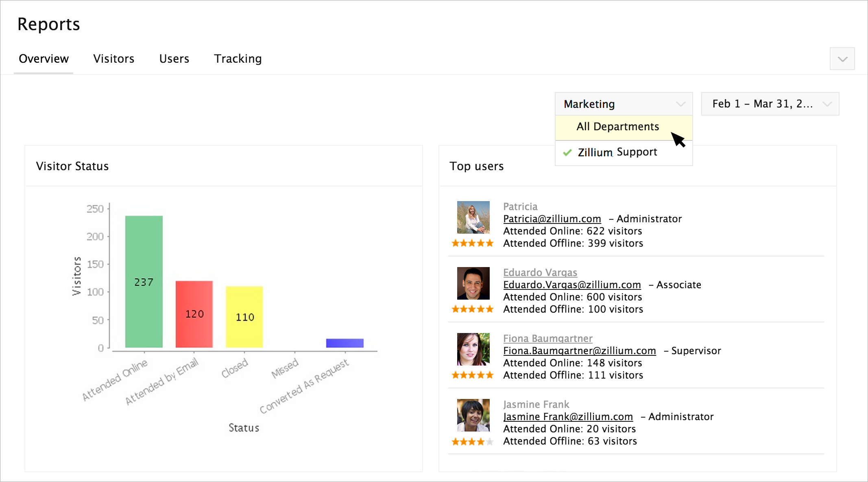Open Eduardo Vargas's profile photo
This screenshot has width=868, height=482.
tap(473, 283)
